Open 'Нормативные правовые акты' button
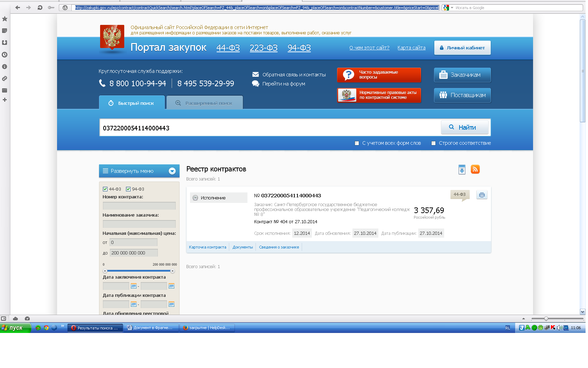Viewport: 588px width, 368px height. tap(379, 95)
